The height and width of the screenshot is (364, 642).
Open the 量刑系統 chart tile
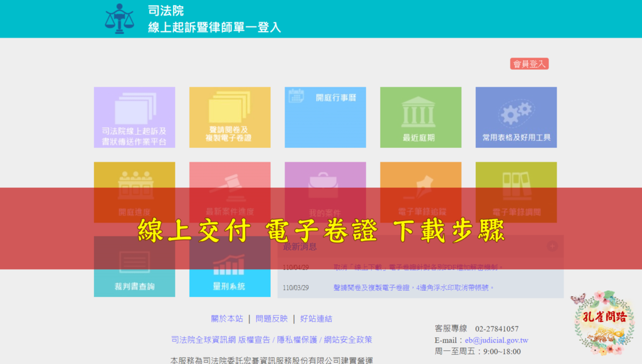tap(229, 266)
